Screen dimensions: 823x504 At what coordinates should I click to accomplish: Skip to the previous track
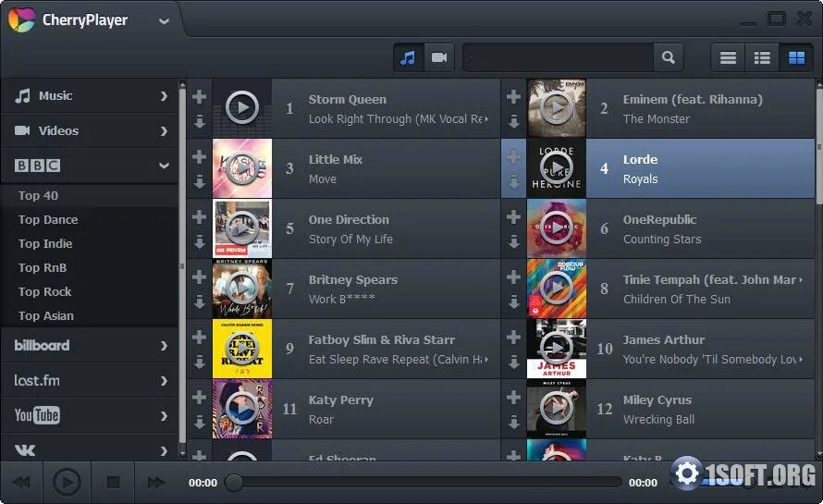[21, 482]
